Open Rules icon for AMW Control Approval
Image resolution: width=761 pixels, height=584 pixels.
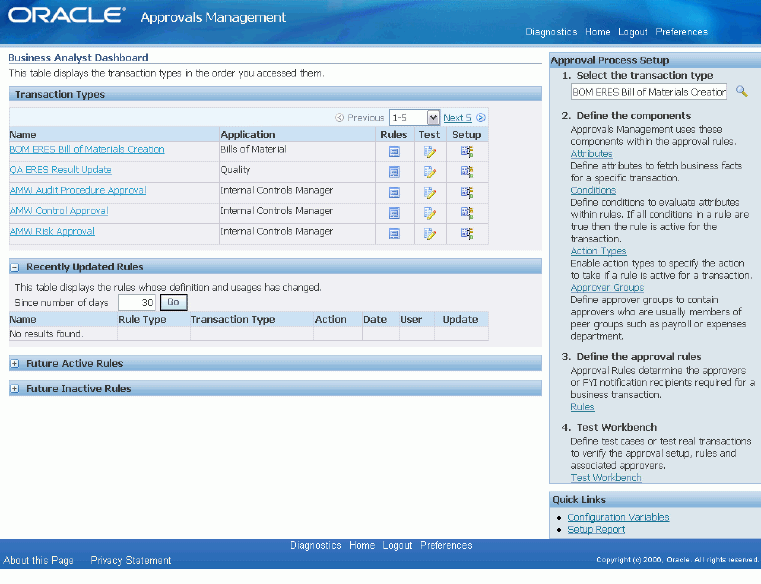pos(394,213)
